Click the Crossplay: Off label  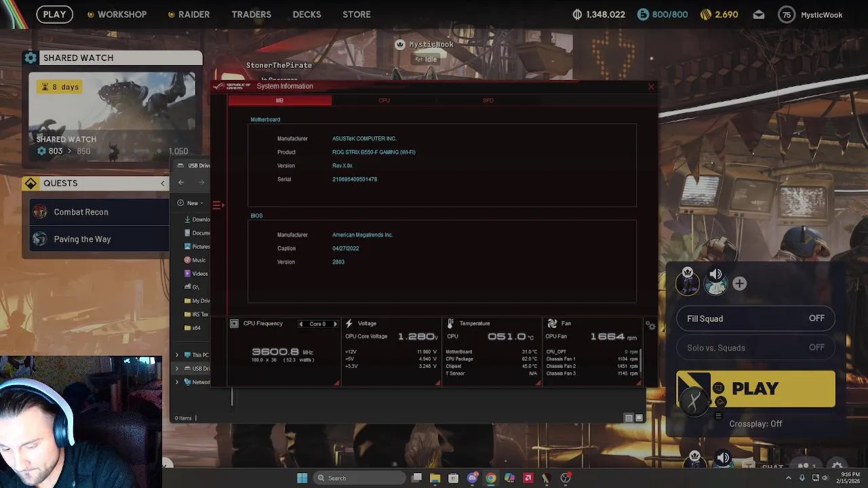click(755, 424)
